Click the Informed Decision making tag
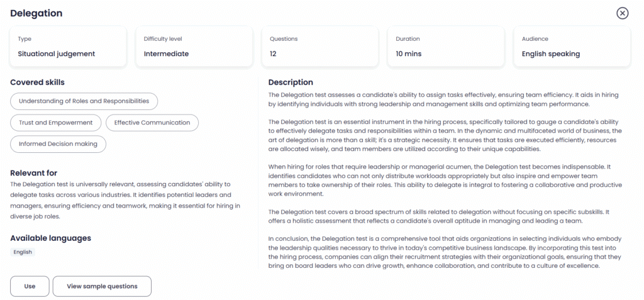 [58, 144]
